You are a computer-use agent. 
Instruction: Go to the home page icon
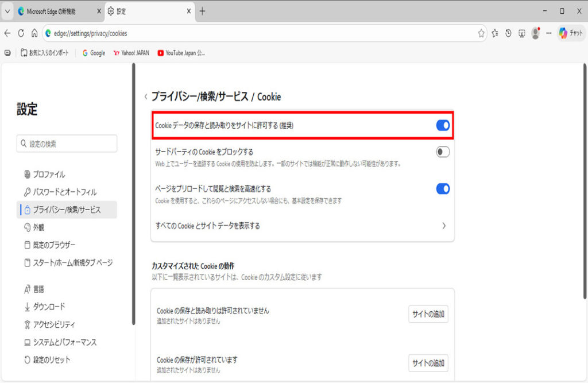coord(34,33)
